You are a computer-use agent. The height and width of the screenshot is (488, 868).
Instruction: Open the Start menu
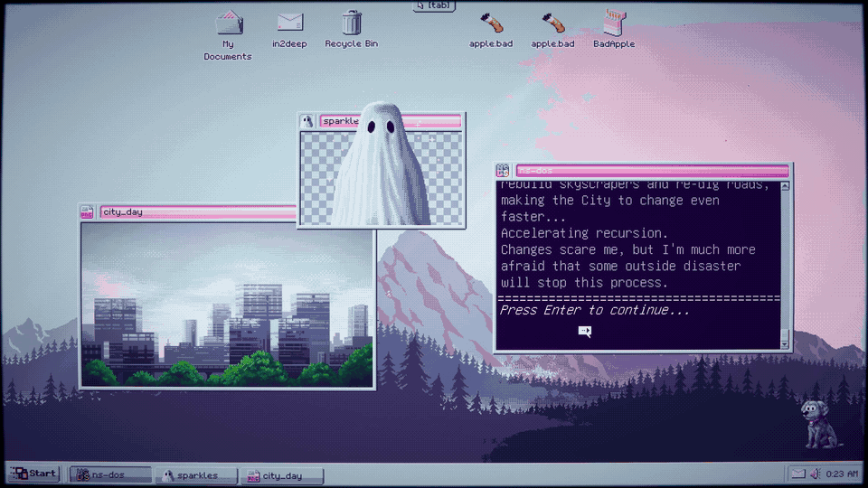point(34,474)
